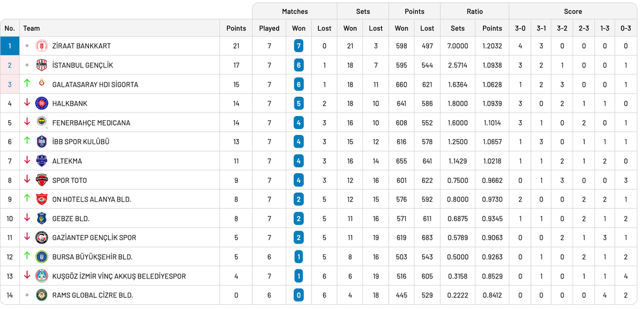Click the Halkbank team logo
This screenshot has width=644, height=309.
42,104
